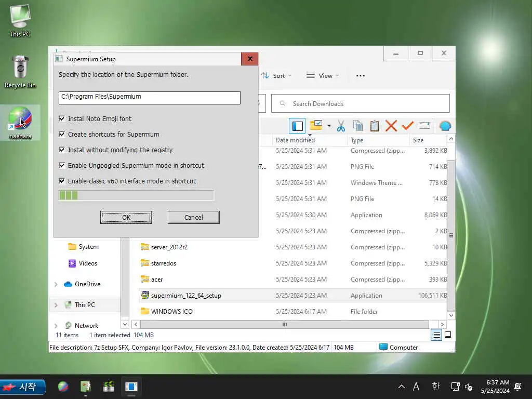
Task: Open the Date modified column header dropdown
Action: coord(310,135)
